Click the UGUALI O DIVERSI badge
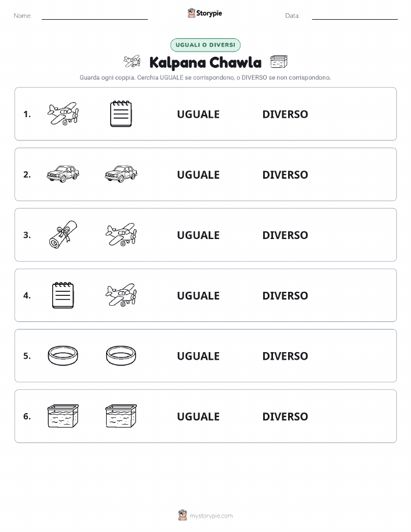 [x=205, y=45]
